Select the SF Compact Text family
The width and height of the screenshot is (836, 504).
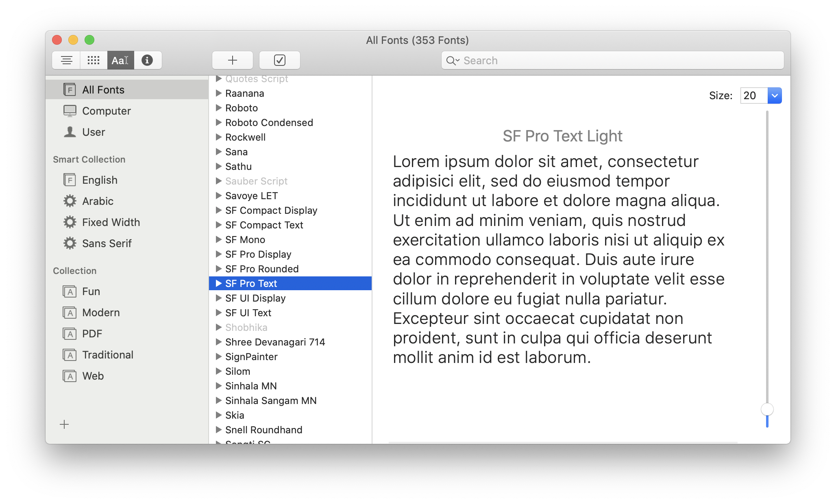point(290,225)
